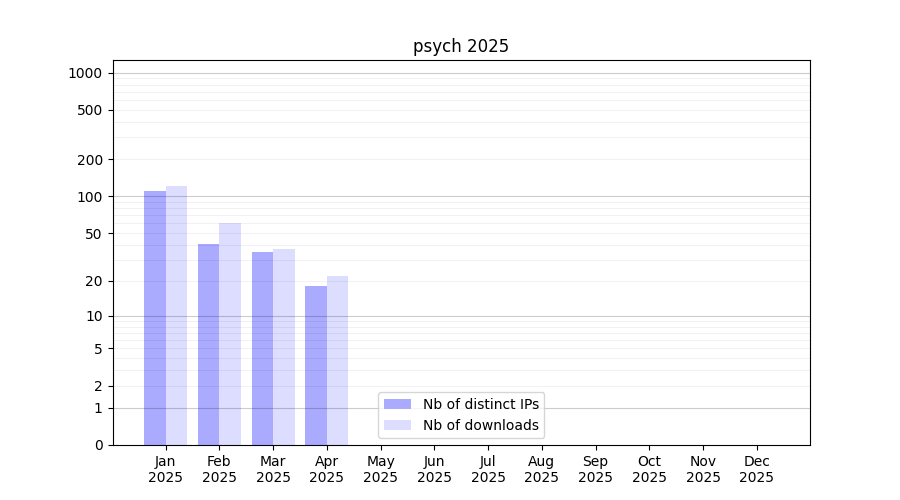
Task: Click the Jan 2025 distinct IPs bar
Action: tap(155, 318)
